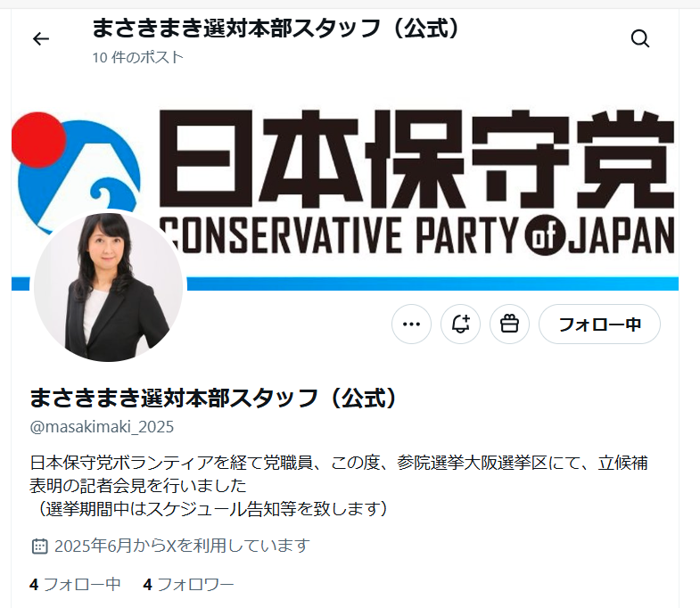Click the calendar icon beside join date
This screenshot has width=700, height=608.
click(40, 546)
